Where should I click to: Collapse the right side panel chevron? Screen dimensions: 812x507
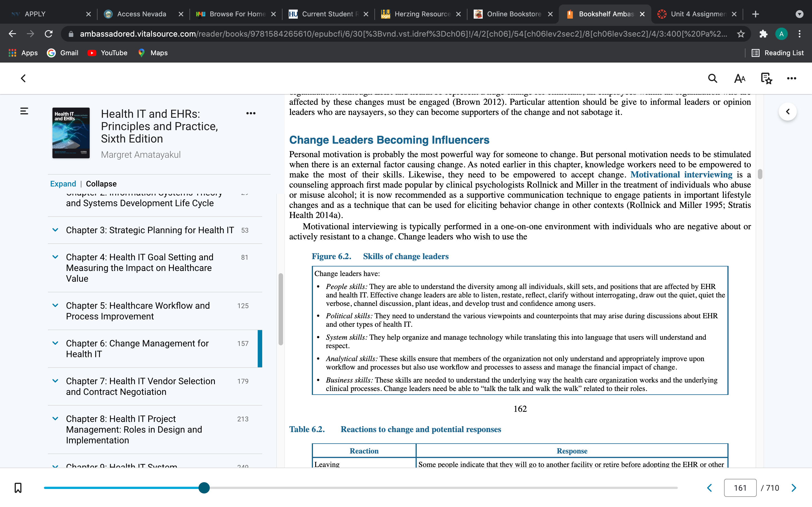click(x=788, y=112)
